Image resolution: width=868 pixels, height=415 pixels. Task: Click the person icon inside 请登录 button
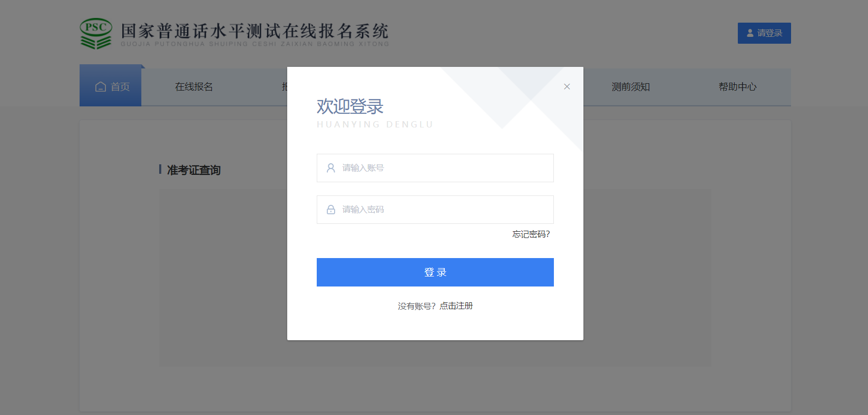click(x=750, y=33)
